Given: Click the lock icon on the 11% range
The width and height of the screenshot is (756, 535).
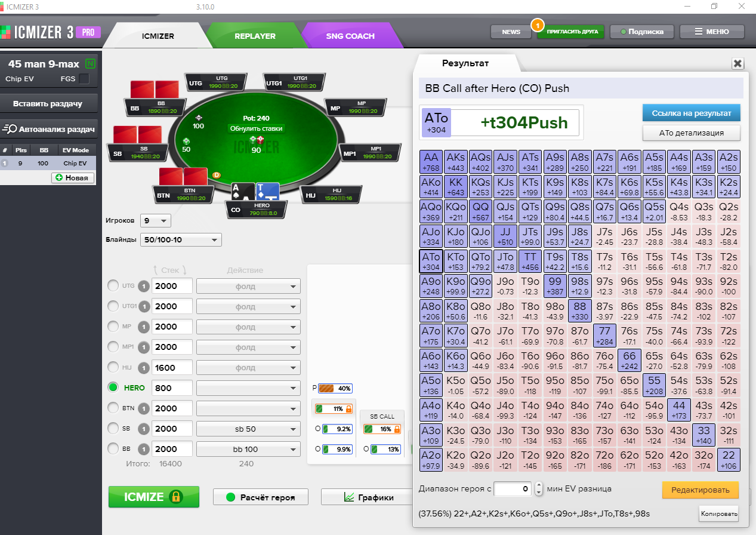Looking at the screenshot, I should pos(348,409).
